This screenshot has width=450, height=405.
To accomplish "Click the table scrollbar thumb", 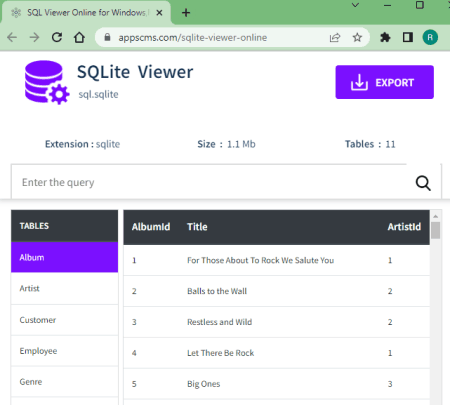I will pos(435,230).
